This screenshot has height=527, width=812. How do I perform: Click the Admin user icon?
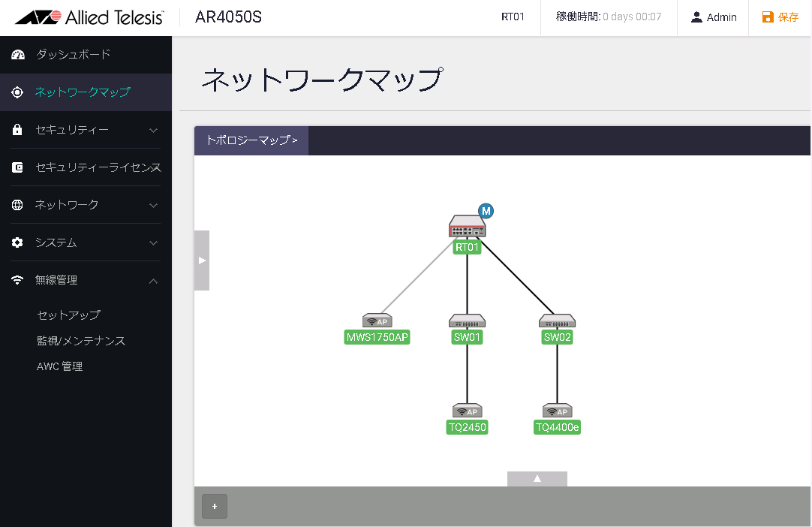(x=696, y=17)
